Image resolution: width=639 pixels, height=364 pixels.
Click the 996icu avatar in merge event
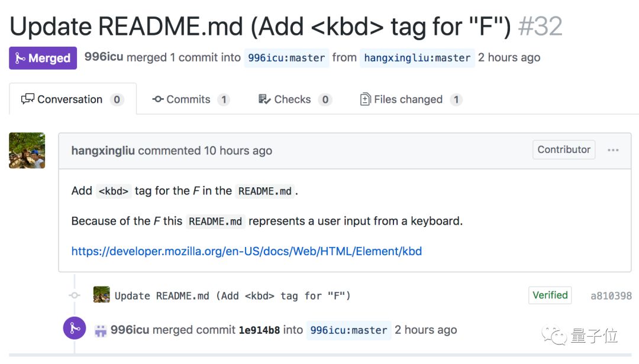tap(101, 330)
